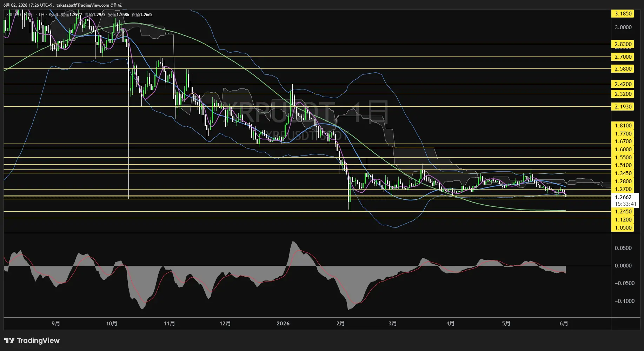
Task: Click the 2.1930 price label
Action: (x=623, y=107)
